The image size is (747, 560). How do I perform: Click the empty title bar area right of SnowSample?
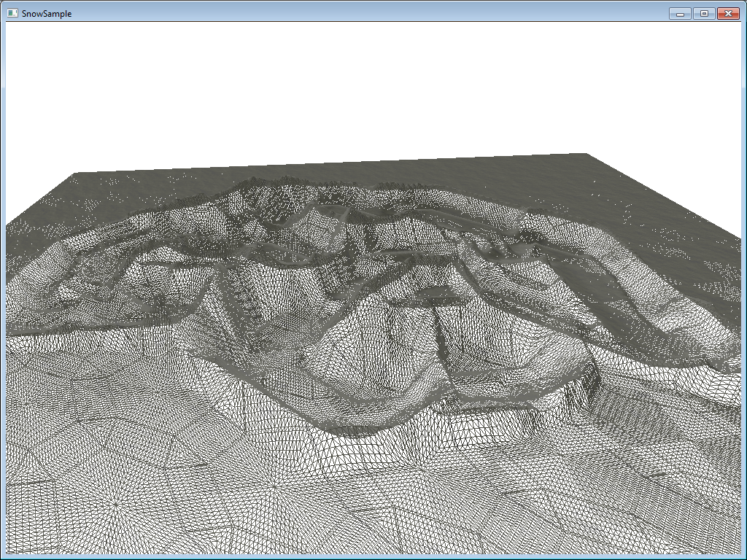[365, 13]
